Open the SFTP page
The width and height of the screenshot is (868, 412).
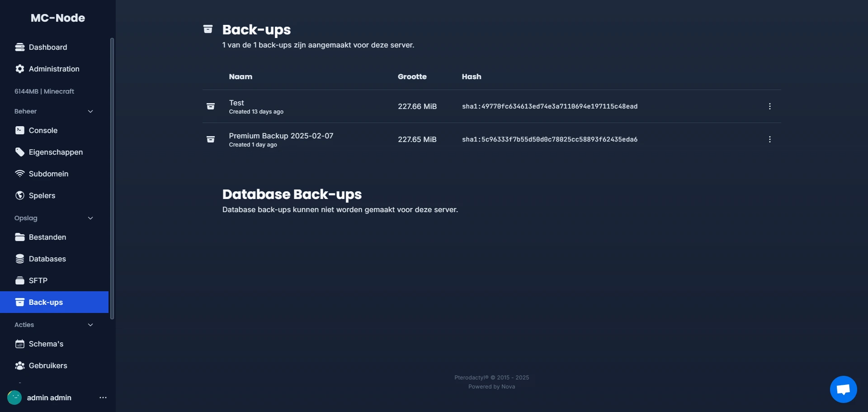tap(38, 280)
